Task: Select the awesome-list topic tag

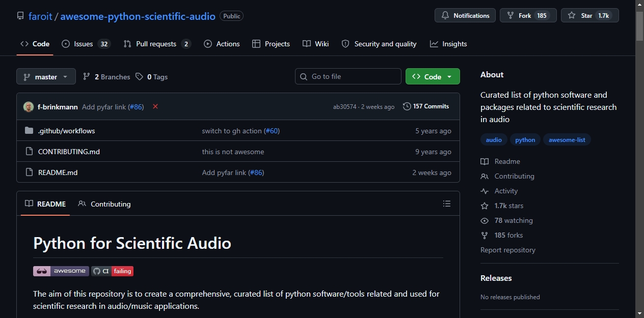Action: (x=567, y=140)
